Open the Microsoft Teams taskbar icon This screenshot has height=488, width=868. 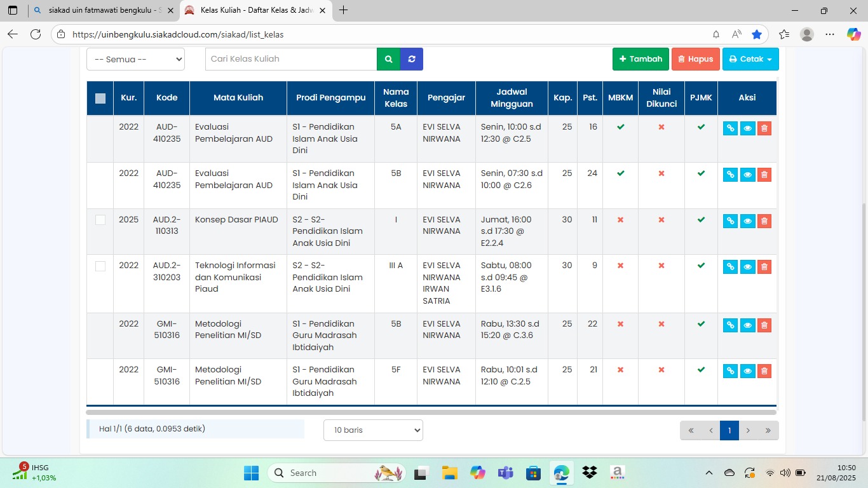[506, 473]
